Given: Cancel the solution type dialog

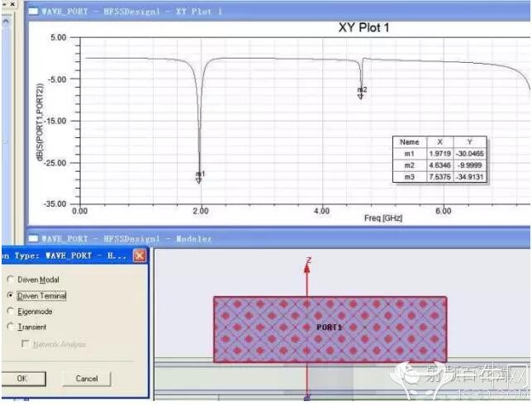Looking at the screenshot, I should [87, 379].
